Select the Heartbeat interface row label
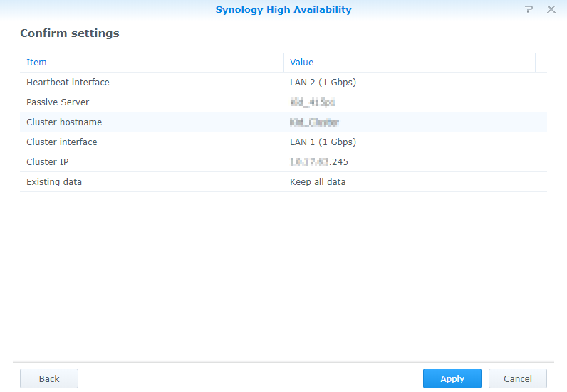 coord(68,83)
